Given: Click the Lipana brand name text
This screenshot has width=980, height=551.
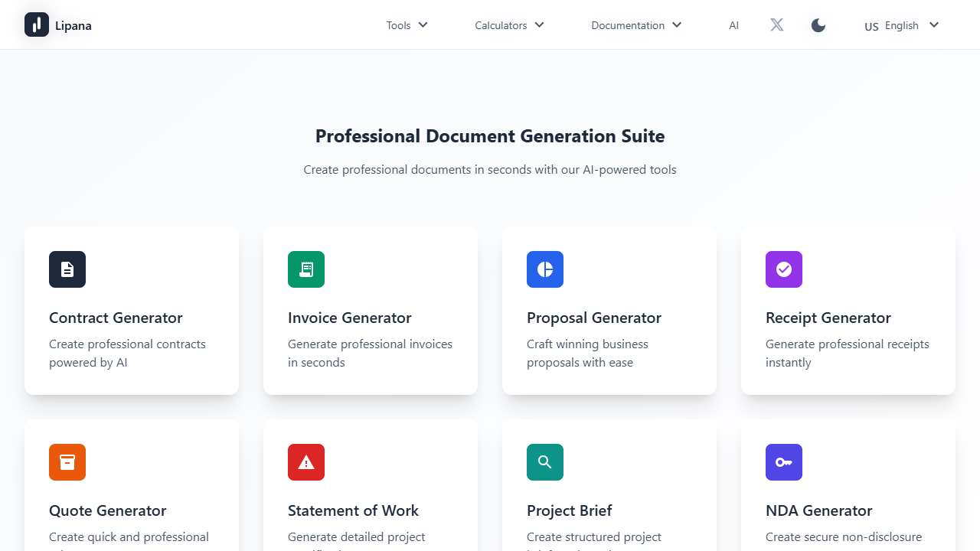Looking at the screenshot, I should point(73,25).
